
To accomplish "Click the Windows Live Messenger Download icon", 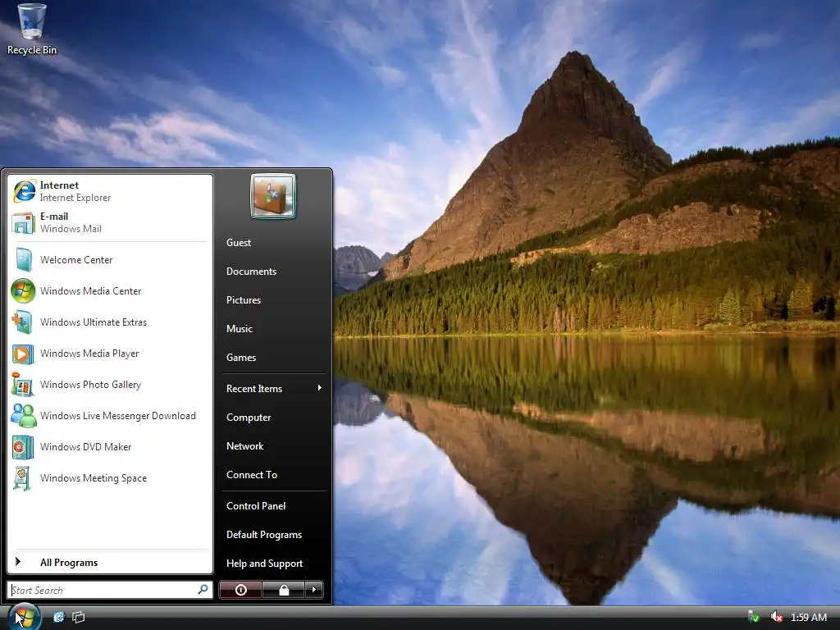I will 24,416.
